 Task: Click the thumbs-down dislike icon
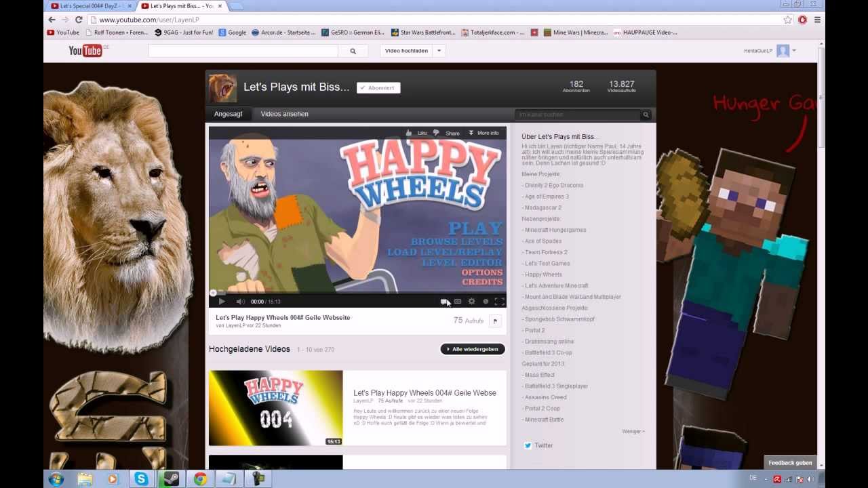[436, 133]
